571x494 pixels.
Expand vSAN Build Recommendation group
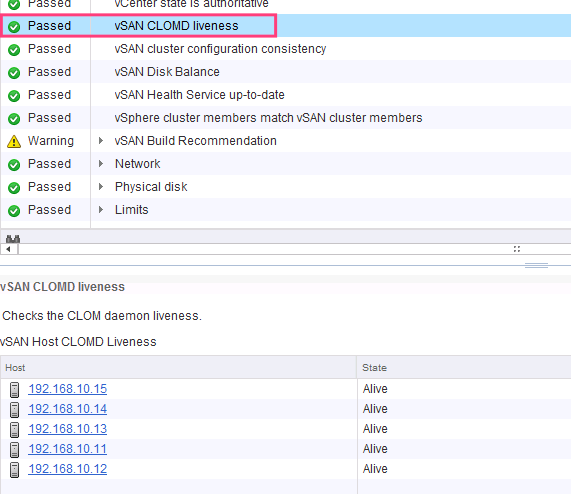(101, 141)
